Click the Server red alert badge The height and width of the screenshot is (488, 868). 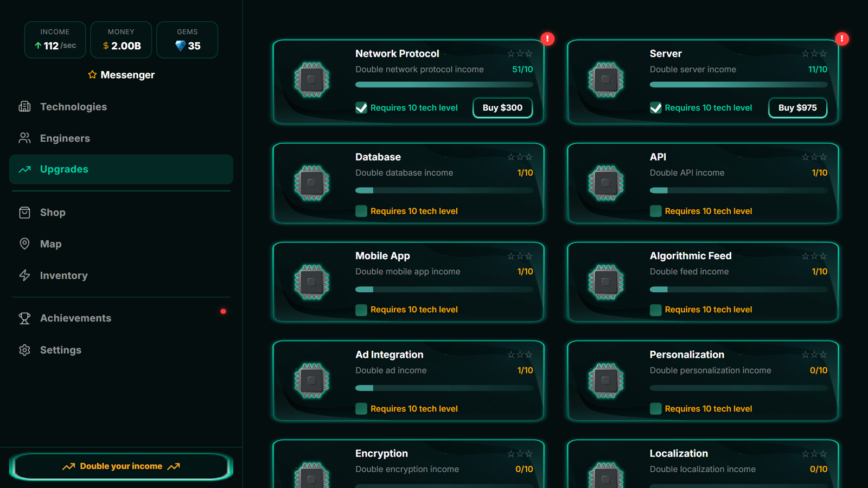click(x=842, y=38)
